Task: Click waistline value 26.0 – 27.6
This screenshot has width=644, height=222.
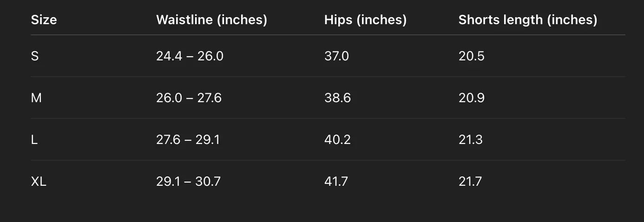Action: pos(189,98)
